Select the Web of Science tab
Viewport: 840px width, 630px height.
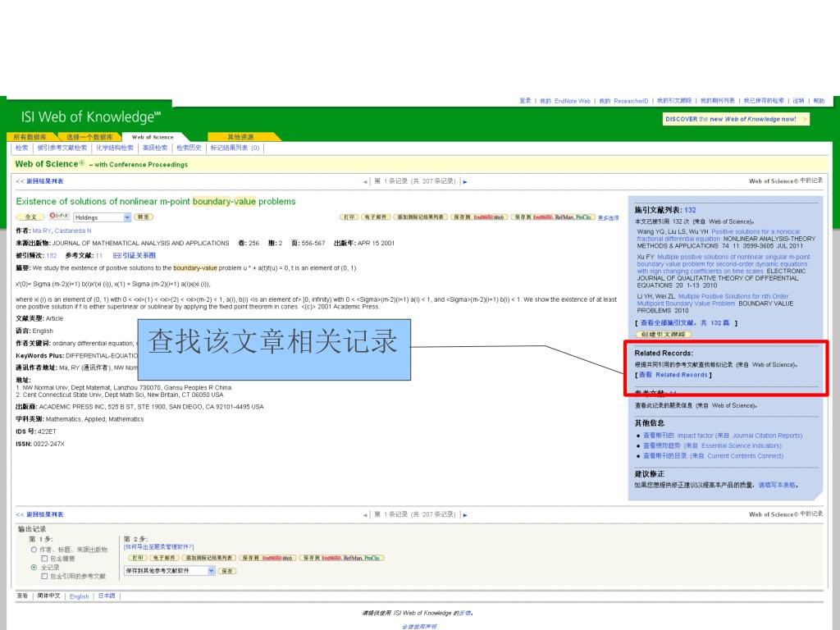pos(153,137)
